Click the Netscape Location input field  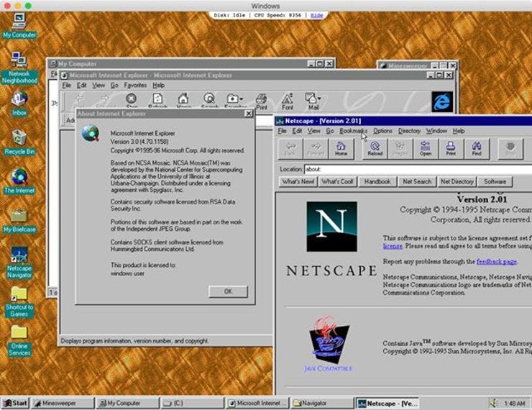pyautogui.click(x=418, y=169)
